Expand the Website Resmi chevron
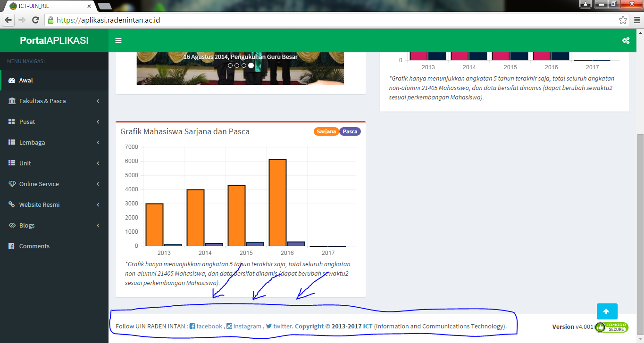Viewport: 644px width, 343px height. [98, 204]
